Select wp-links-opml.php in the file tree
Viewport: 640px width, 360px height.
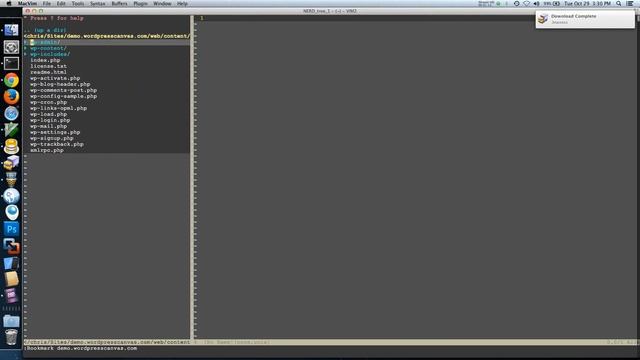(58, 108)
